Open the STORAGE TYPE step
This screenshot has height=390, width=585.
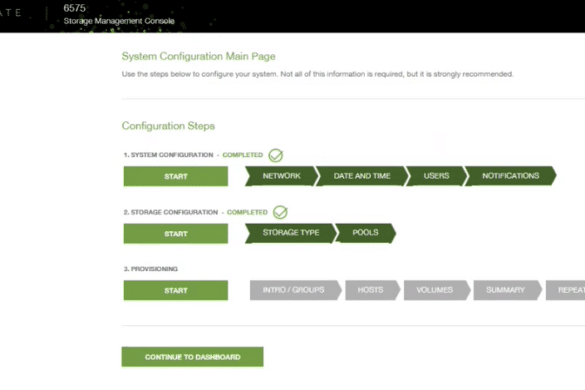(291, 233)
